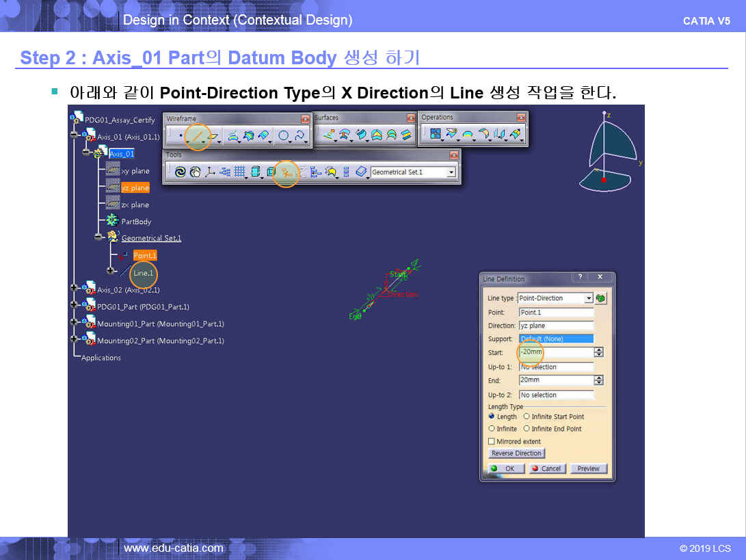The width and height of the screenshot is (746, 560).
Task: Click the Axis System icon in Tools toolbar
Action: (210, 172)
